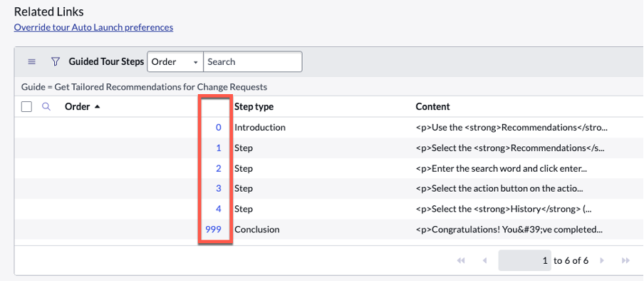Open the Order search field dropdown
Viewport: 644px width, 281px height.
pos(175,62)
